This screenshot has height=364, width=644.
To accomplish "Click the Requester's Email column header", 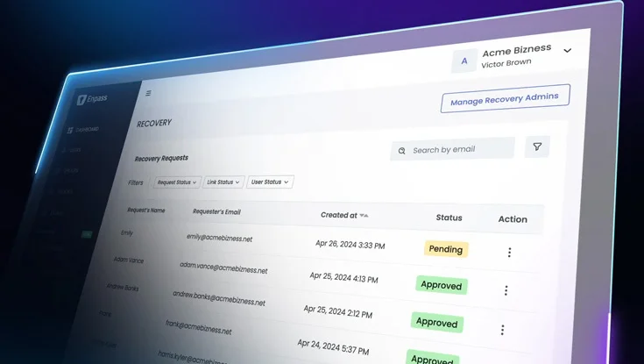I will [216, 211].
